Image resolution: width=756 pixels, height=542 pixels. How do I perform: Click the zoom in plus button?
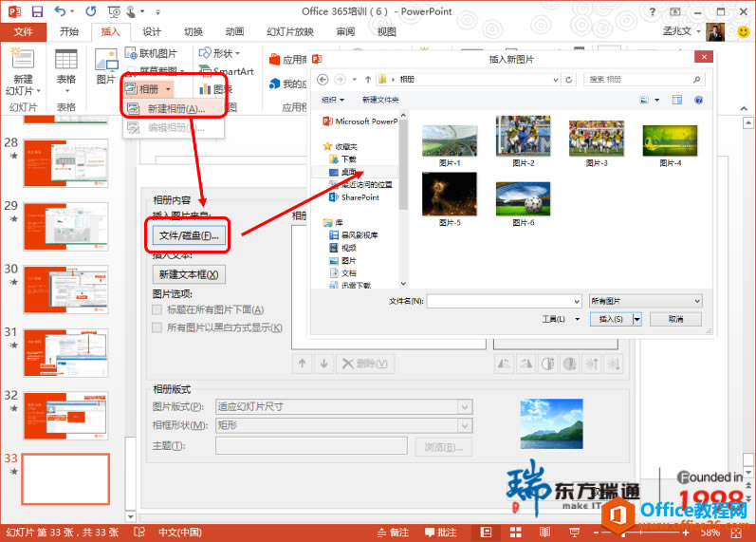tap(686, 533)
